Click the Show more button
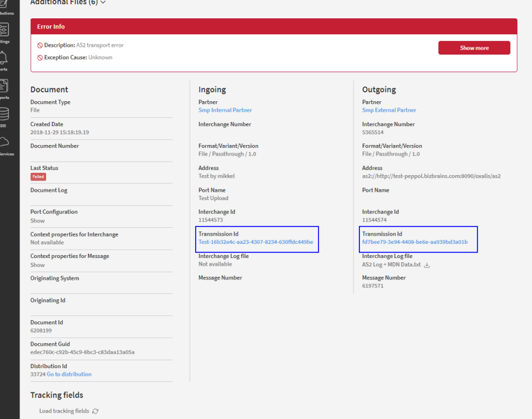The image size is (532, 419). click(473, 48)
